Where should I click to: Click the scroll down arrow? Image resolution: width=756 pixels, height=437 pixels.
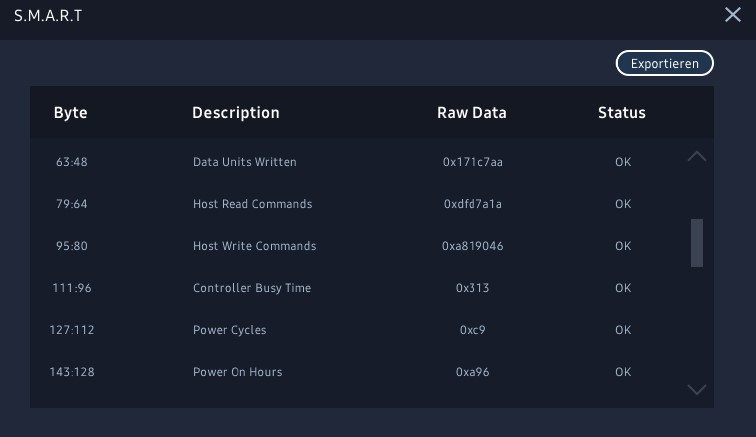pyautogui.click(x=697, y=389)
